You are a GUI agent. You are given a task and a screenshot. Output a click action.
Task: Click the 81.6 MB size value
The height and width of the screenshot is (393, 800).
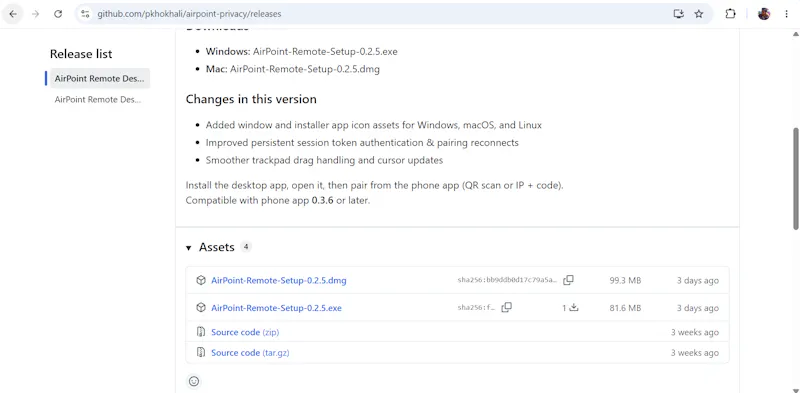(x=625, y=308)
